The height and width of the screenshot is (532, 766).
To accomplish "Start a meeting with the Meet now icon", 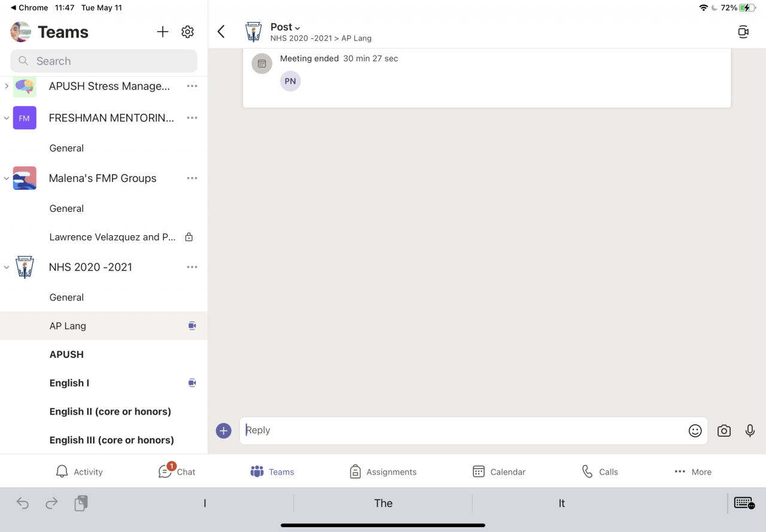I will click(743, 32).
